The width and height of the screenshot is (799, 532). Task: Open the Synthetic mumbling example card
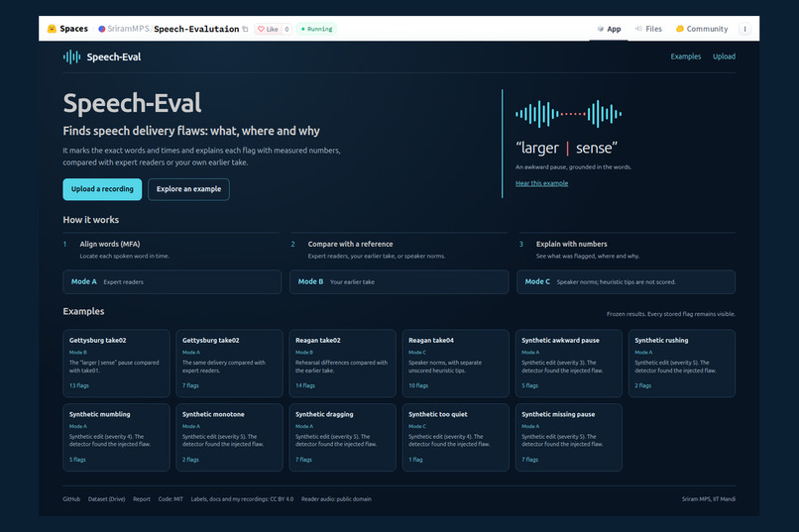click(x=116, y=437)
